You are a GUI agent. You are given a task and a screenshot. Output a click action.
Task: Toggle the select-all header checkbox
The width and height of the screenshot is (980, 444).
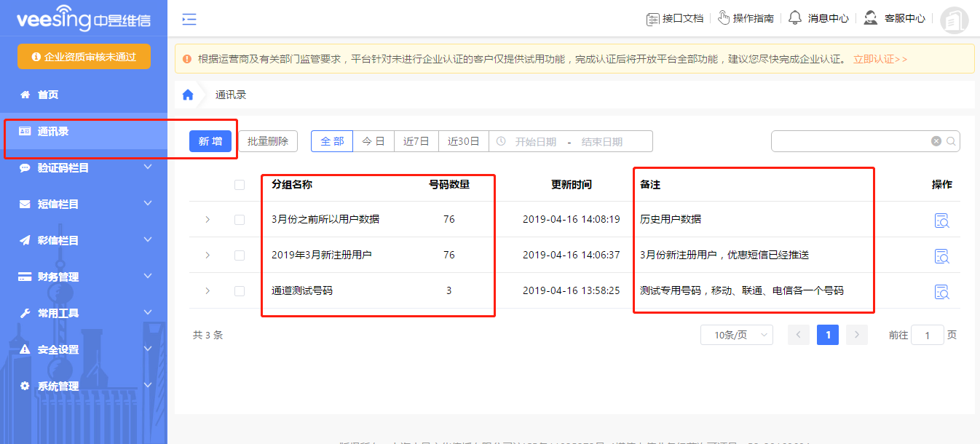[x=240, y=185]
